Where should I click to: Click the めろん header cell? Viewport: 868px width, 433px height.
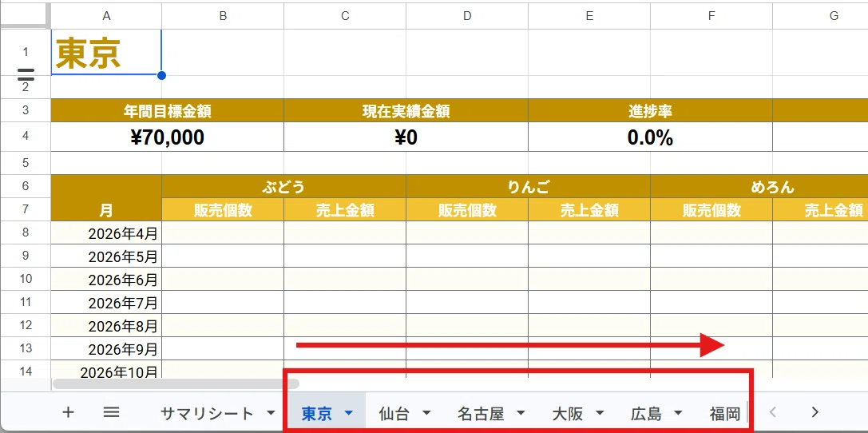click(x=759, y=187)
